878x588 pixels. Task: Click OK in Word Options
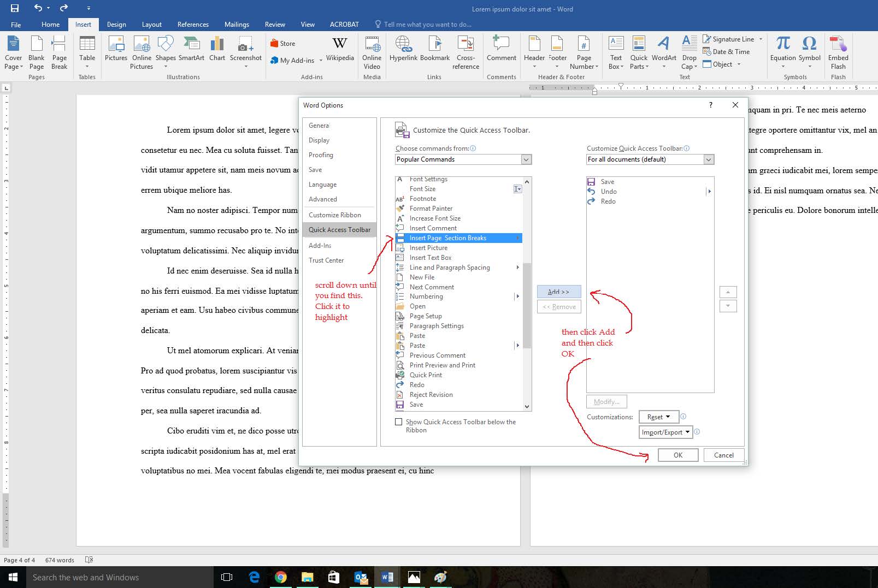678,455
